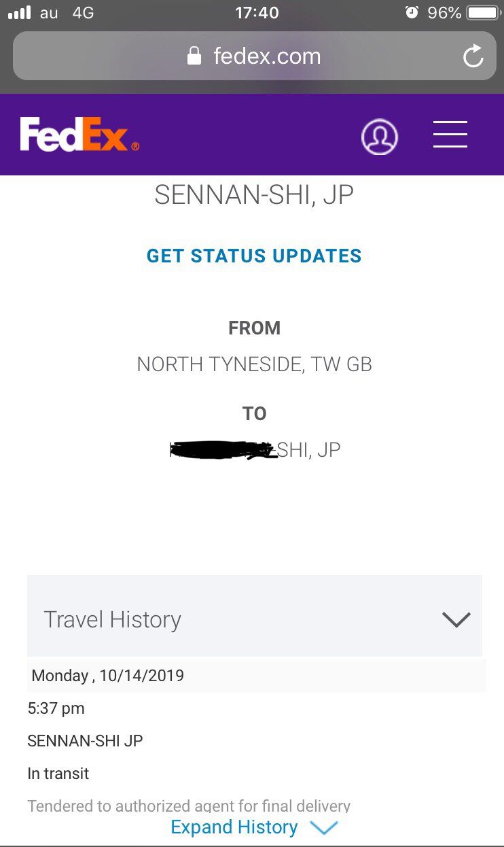Tap the In transit status text
Screen dimensions: 504x847
point(58,774)
